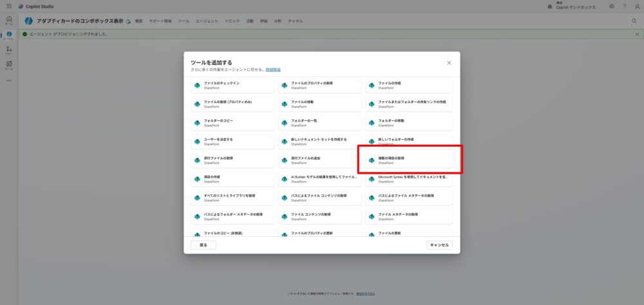
Task: Click the help question mark icon
Action: (624, 6)
